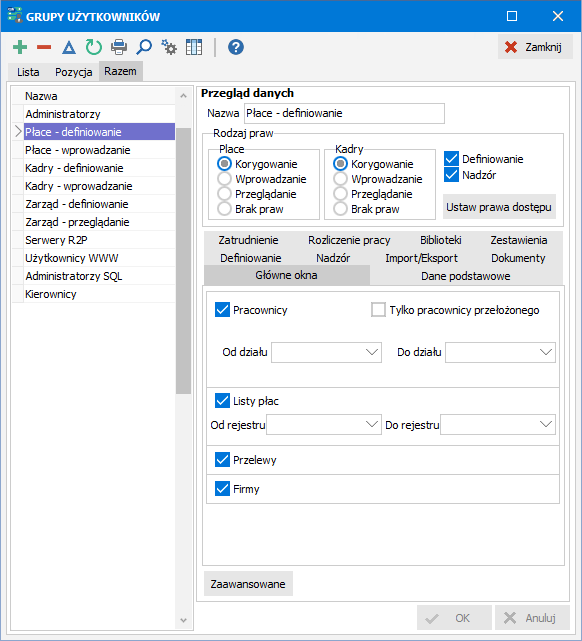The width and height of the screenshot is (582, 641).
Task: Switch to the Pozycja tab
Action: [x=74, y=72]
